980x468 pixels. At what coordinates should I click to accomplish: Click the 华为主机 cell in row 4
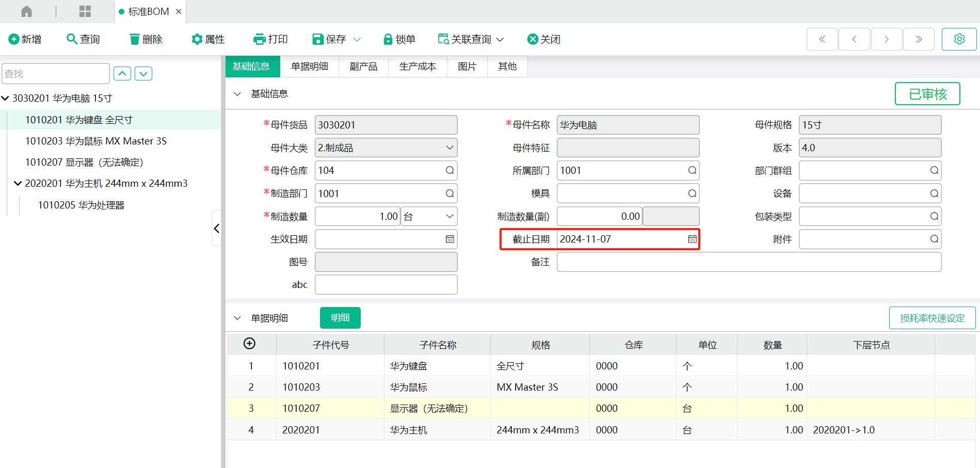pyautogui.click(x=437, y=430)
